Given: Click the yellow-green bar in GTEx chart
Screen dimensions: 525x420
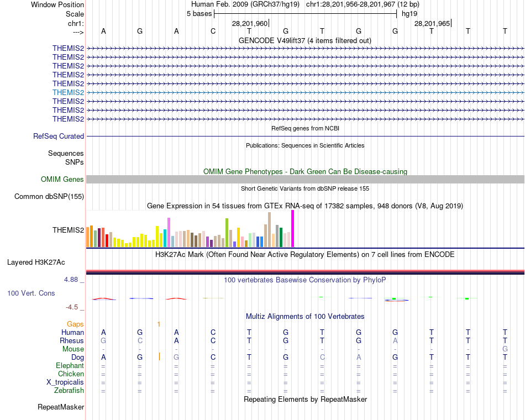Looking at the screenshot, I should click(227, 233).
